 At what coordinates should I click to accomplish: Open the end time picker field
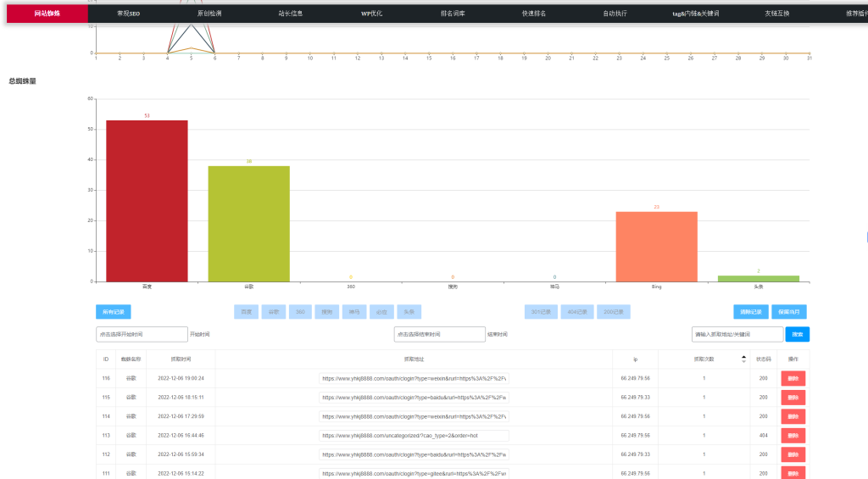pos(440,335)
